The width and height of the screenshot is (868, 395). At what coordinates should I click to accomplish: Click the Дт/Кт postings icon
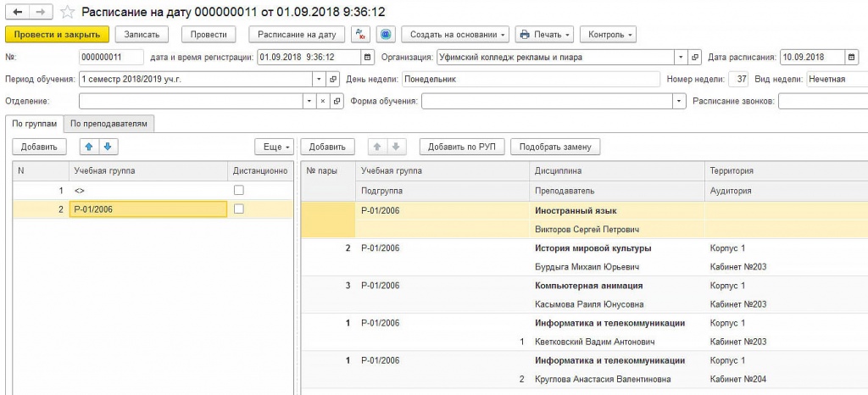click(361, 34)
